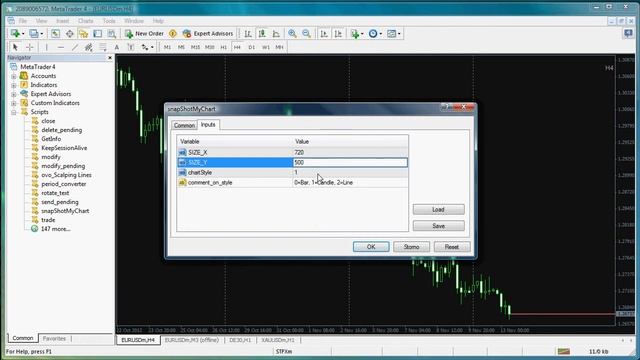Switch to H1 timeframe
The width and height of the screenshot is (640, 360).
(224, 47)
